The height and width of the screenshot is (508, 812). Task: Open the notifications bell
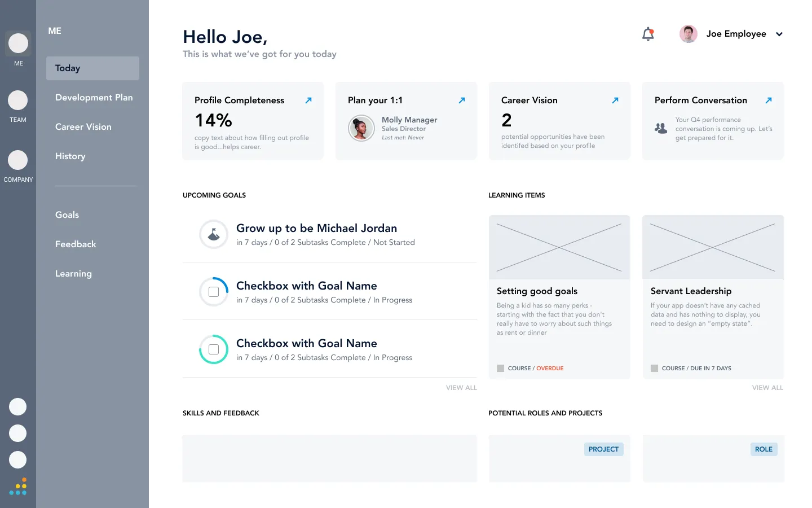648,34
